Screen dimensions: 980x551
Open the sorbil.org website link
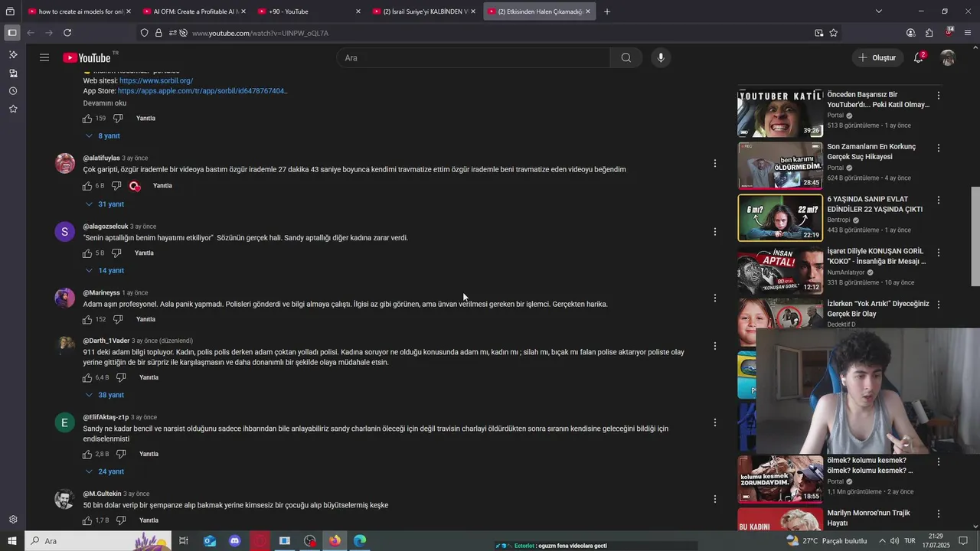(x=156, y=80)
